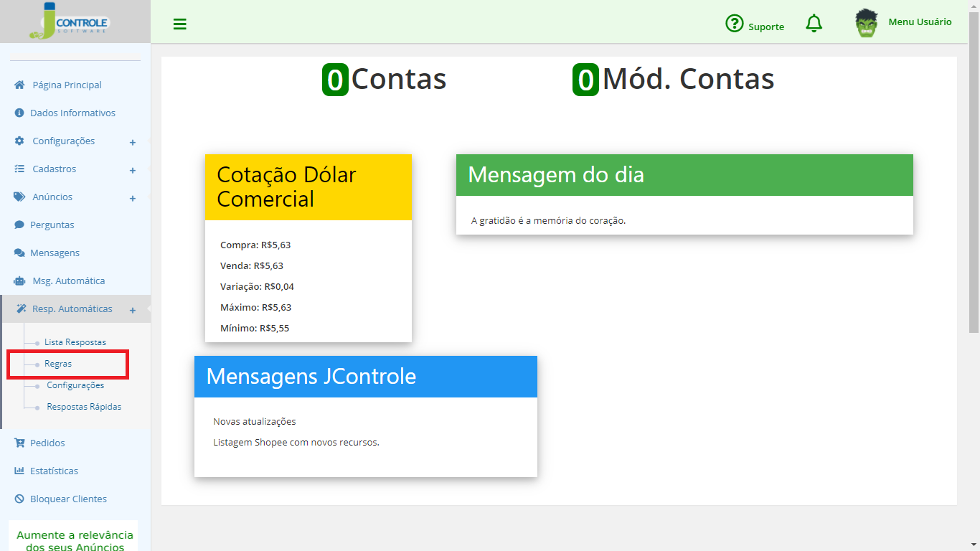
Task: Open Lista Respostas submenu item
Action: coord(75,342)
